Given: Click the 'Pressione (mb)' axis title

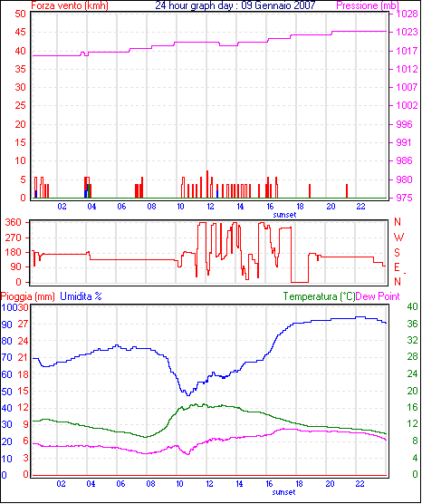Looking at the screenshot, I should point(368,5).
